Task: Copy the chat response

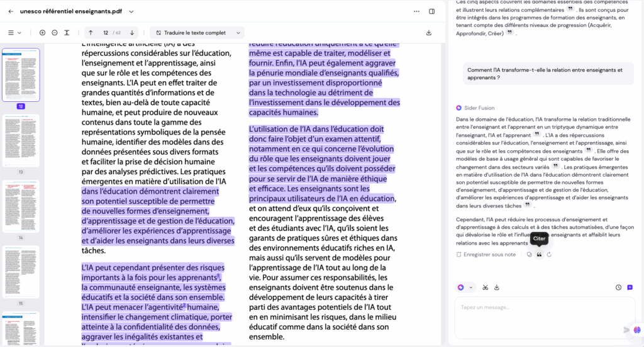Action: click(529, 255)
